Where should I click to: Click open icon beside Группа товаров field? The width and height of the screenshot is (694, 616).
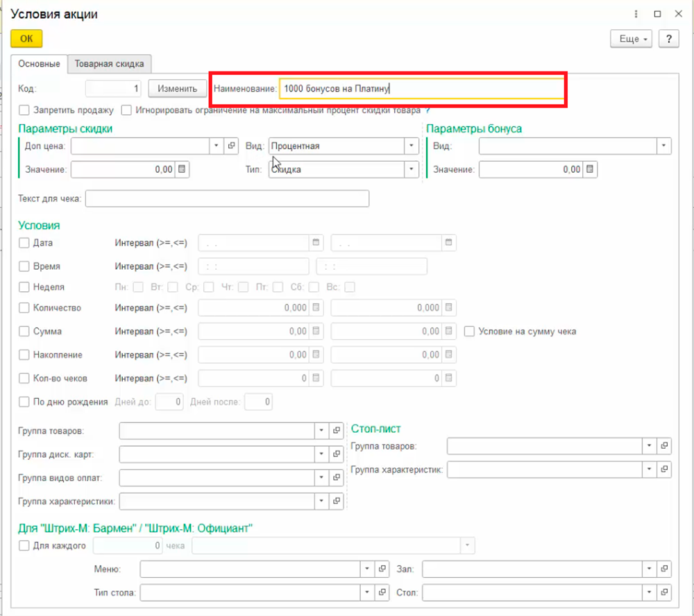[337, 431]
